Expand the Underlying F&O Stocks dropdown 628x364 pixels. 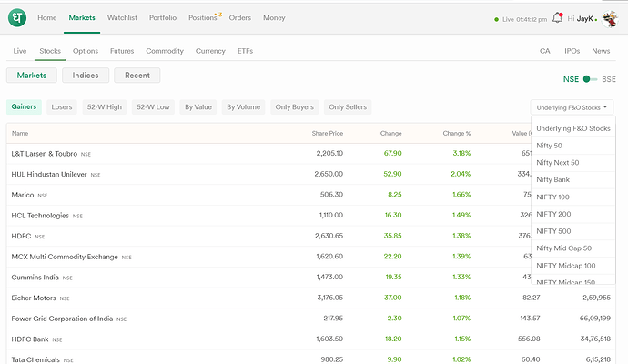click(572, 107)
